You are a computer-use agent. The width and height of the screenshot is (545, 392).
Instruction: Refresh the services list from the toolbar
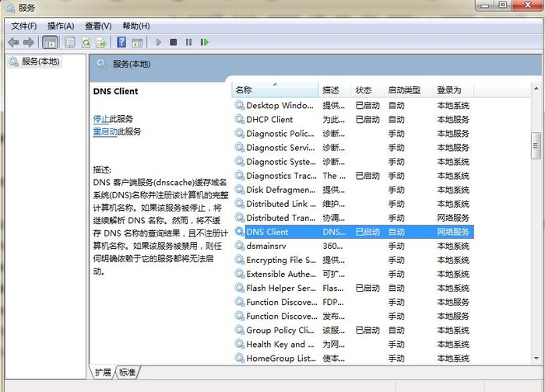coord(86,42)
